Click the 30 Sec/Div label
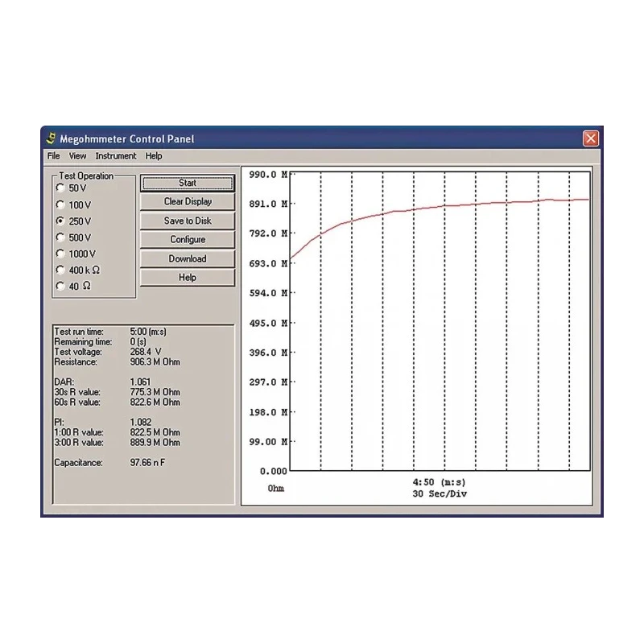644x644 pixels. [x=440, y=493]
